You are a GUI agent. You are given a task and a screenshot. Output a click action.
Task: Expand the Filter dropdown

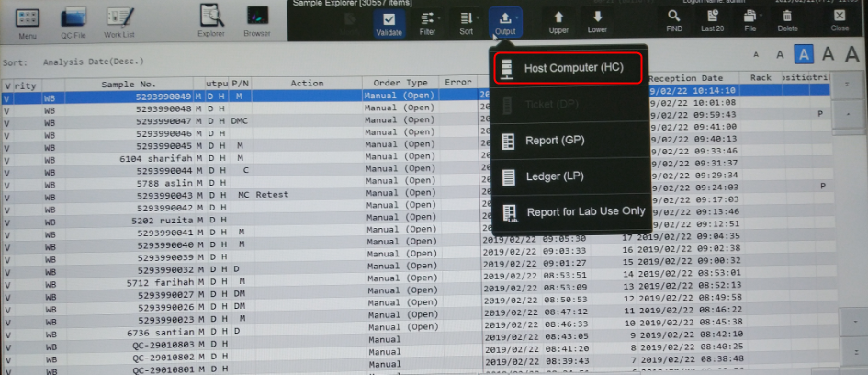pos(428,22)
